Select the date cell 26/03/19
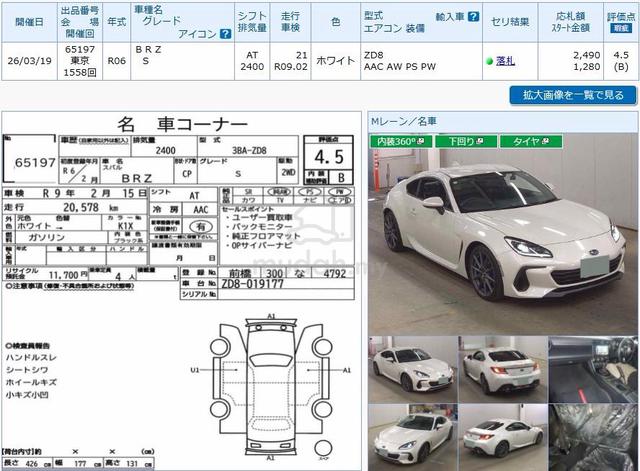This screenshot has height=471, width=640. (29, 61)
